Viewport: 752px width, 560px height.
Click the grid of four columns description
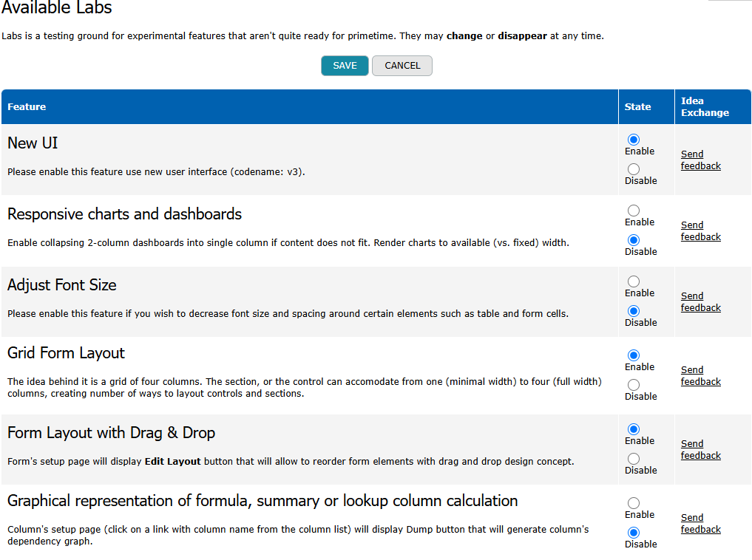pyautogui.click(x=305, y=388)
